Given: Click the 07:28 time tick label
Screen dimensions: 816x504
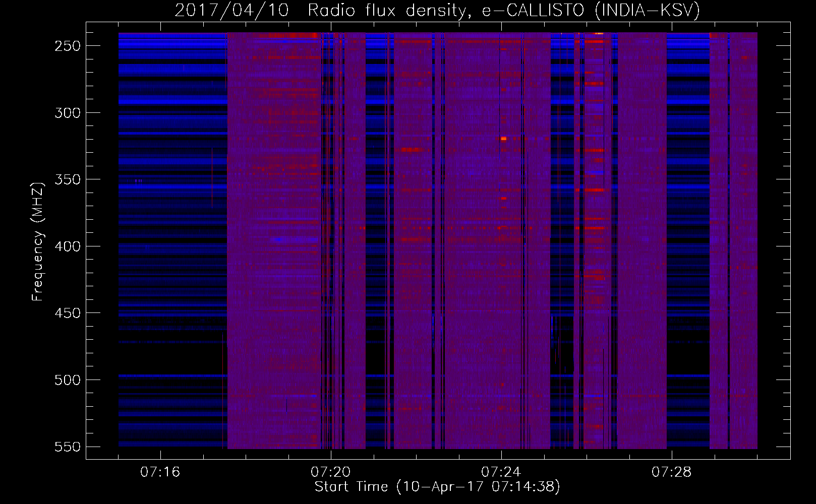Looking at the screenshot, I should point(672,472).
